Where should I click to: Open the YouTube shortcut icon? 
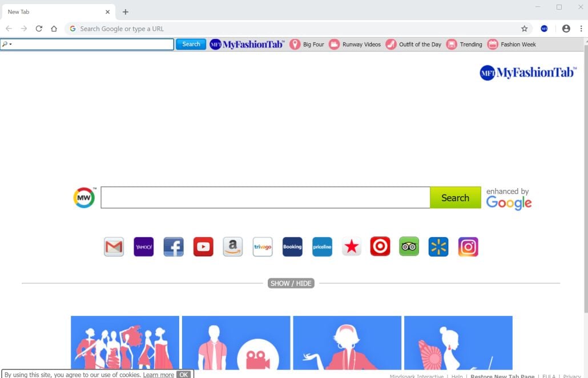click(203, 246)
